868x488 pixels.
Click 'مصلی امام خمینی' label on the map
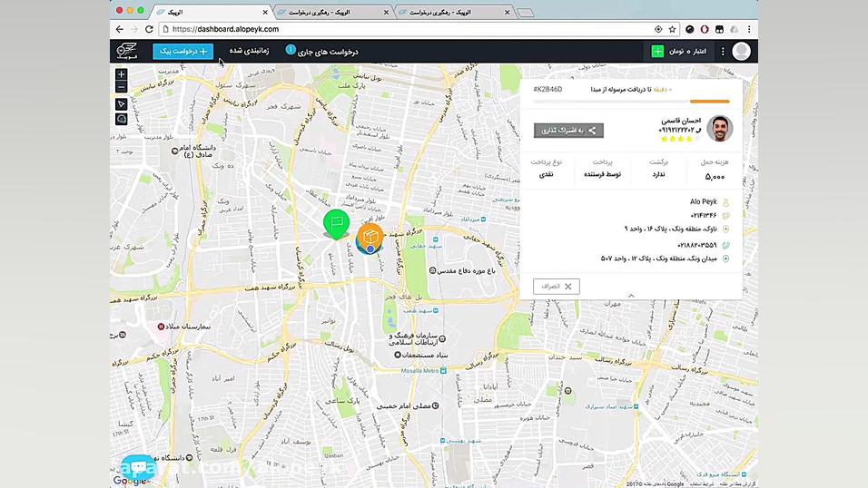pos(403,406)
